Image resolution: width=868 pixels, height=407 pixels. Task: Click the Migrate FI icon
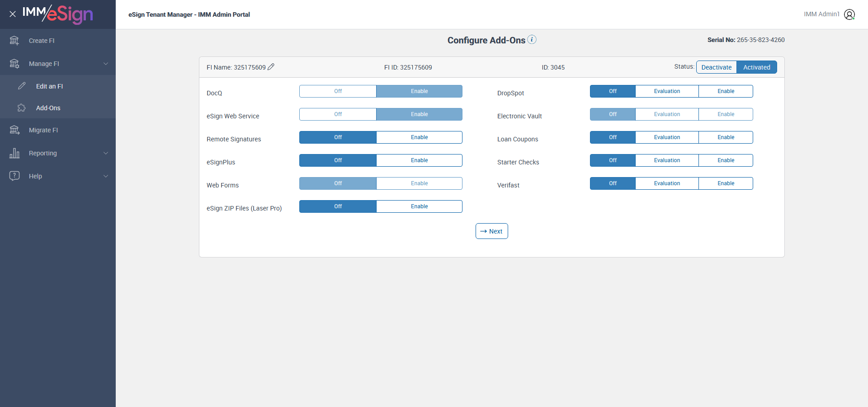tap(14, 130)
